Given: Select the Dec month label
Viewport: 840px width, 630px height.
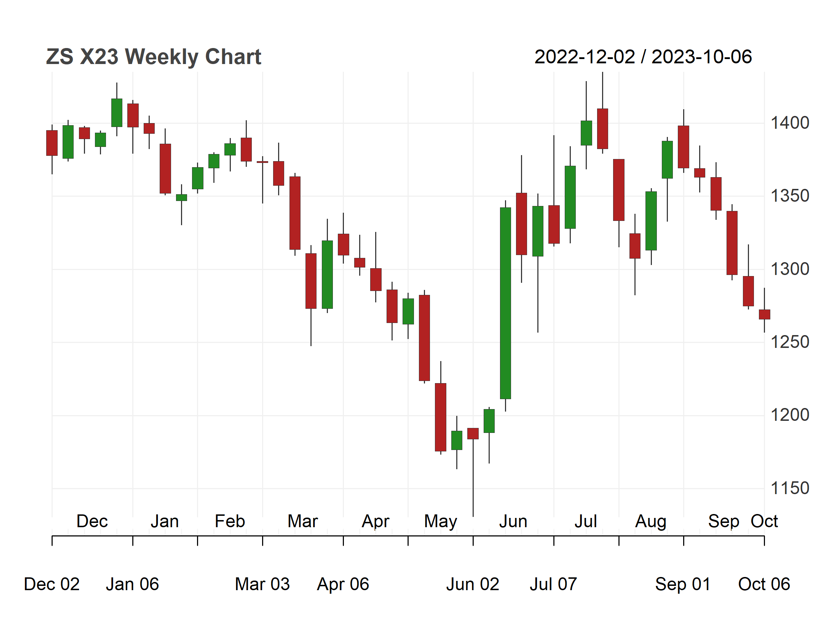Looking at the screenshot, I should [x=92, y=521].
